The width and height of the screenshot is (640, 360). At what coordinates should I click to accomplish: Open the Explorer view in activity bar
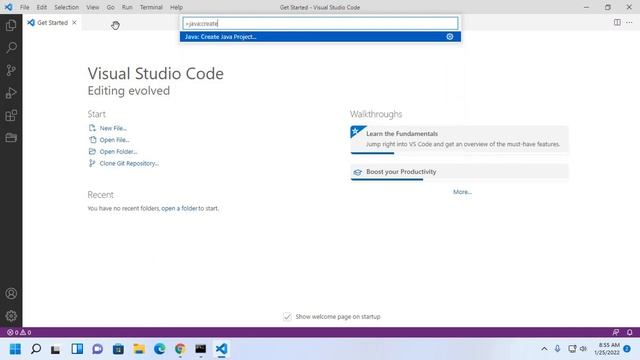point(11,26)
